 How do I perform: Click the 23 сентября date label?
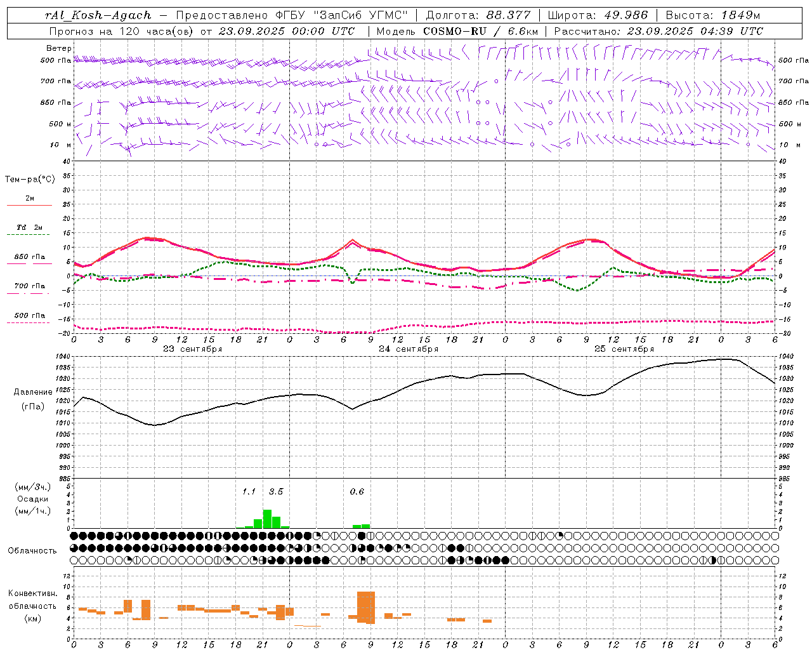192,349
